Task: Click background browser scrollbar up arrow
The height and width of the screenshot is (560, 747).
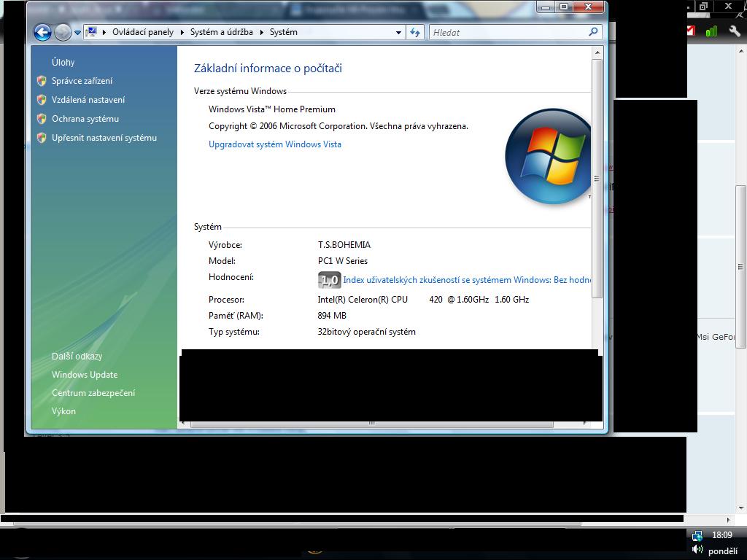Action: pyautogui.click(x=742, y=50)
